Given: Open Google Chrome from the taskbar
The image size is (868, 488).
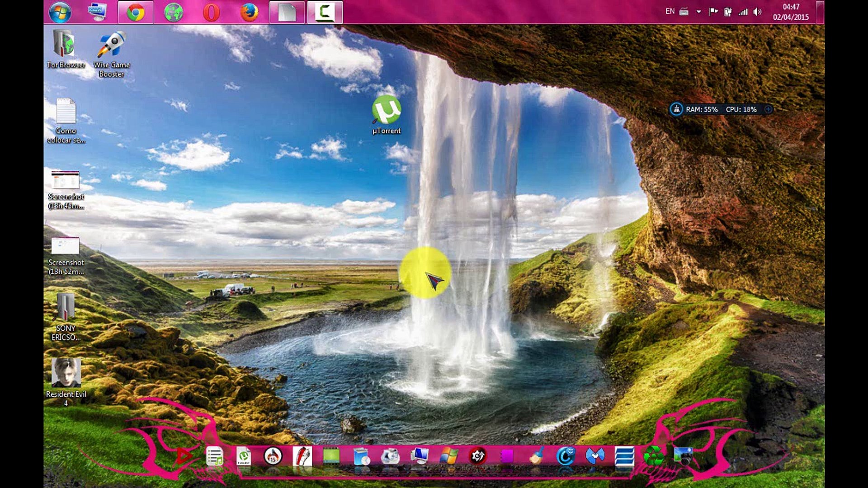Looking at the screenshot, I should point(135,12).
